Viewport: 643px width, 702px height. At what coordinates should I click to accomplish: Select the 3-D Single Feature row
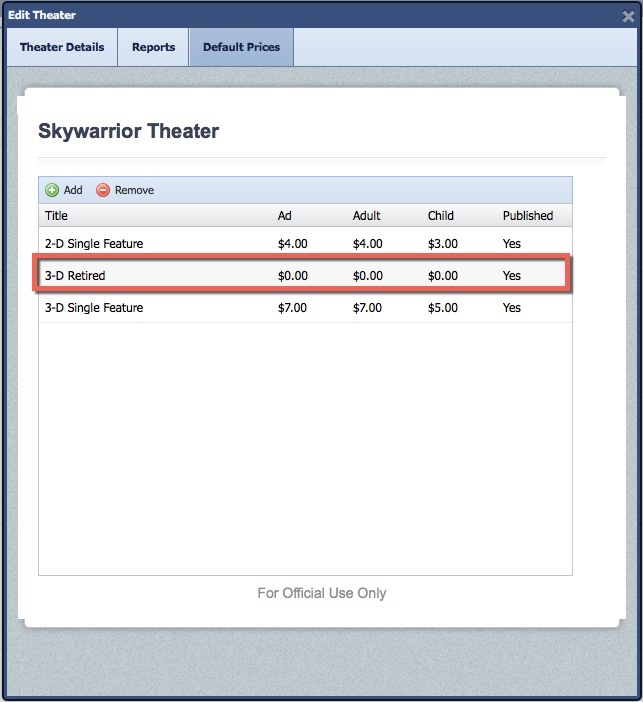click(94, 308)
